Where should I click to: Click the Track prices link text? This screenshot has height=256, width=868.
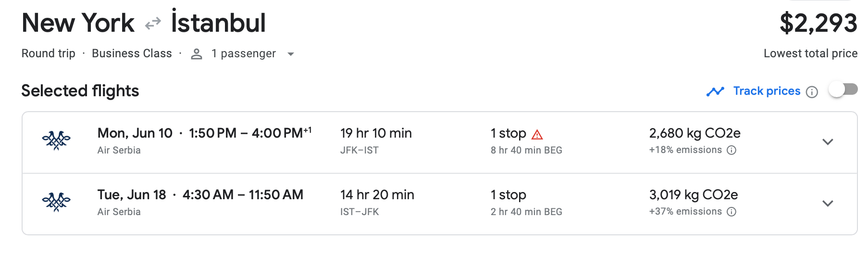click(767, 91)
